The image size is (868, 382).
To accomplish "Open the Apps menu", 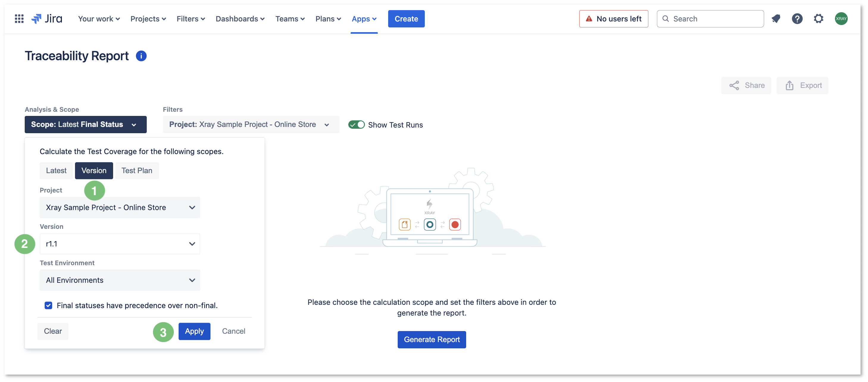I will click(x=364, y=19).
